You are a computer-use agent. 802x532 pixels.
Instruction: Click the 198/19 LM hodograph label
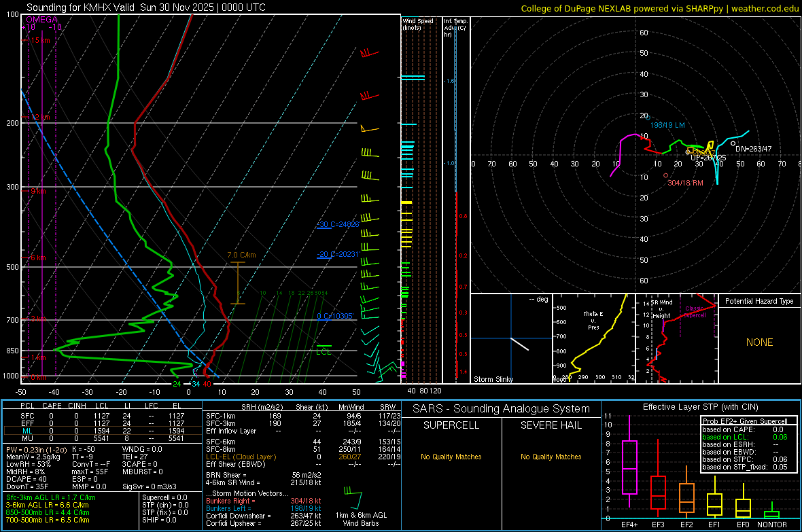click(x=667, y=125)
